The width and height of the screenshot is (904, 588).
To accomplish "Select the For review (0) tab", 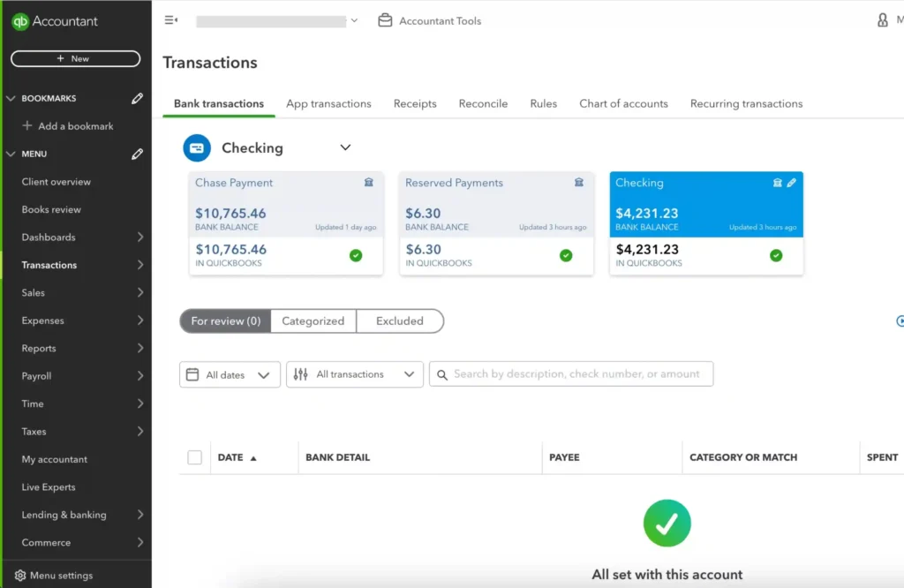I will [225, 321].
